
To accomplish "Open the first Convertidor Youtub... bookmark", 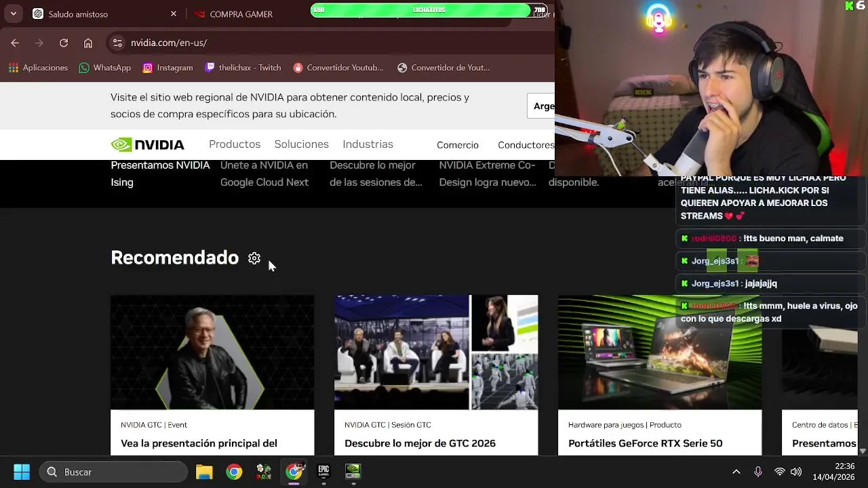I will coord(338,68).
